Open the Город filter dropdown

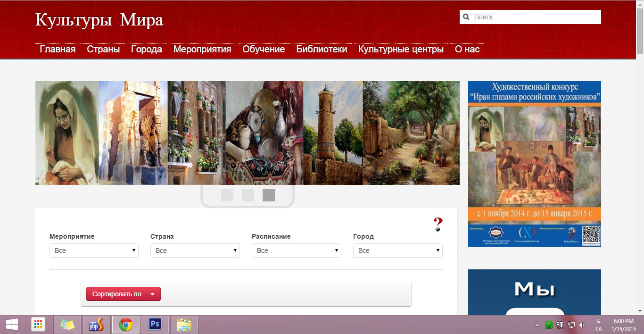[x=397, y=250]
